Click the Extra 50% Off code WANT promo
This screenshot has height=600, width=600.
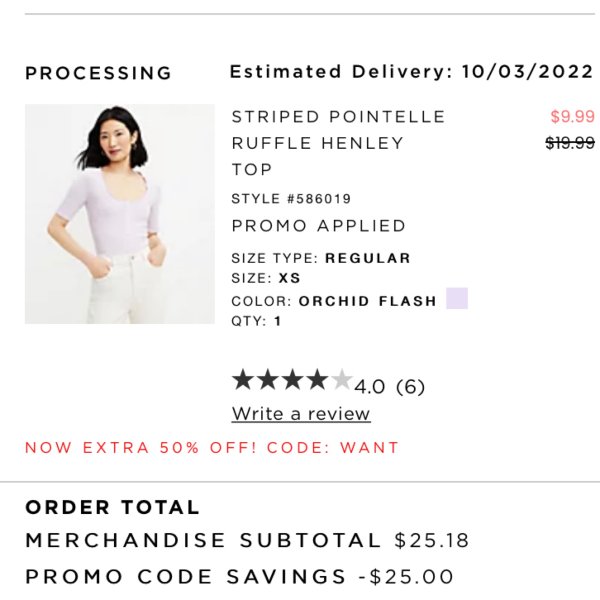click(212, 447)
